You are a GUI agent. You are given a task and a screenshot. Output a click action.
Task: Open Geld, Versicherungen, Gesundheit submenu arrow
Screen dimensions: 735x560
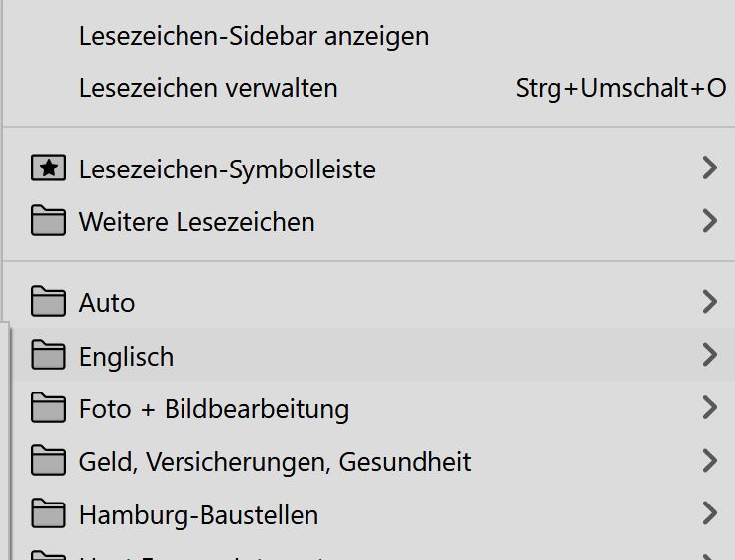(709, 461)
